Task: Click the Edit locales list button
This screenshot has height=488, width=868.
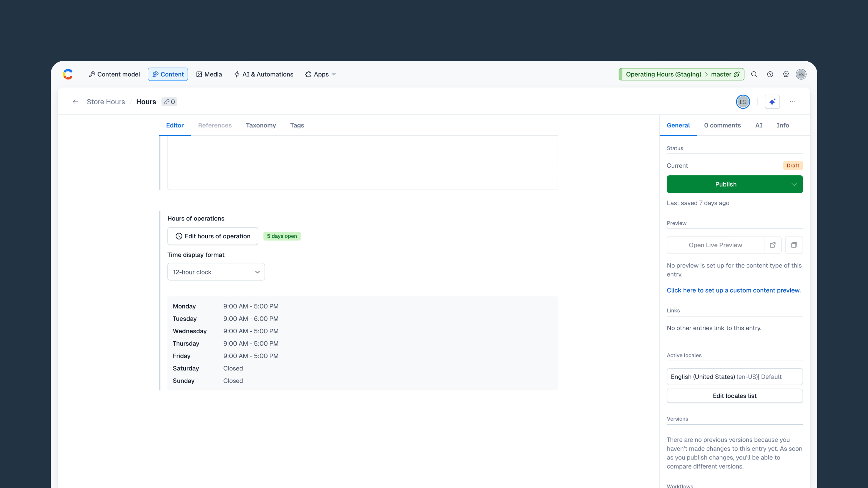Action: (x=735, y=396)
